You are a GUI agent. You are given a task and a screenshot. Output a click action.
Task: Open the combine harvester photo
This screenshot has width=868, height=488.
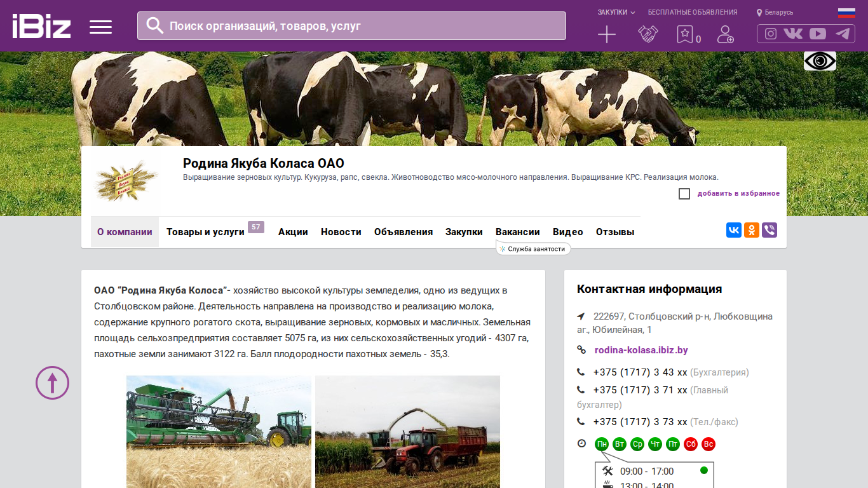point(219,431)
